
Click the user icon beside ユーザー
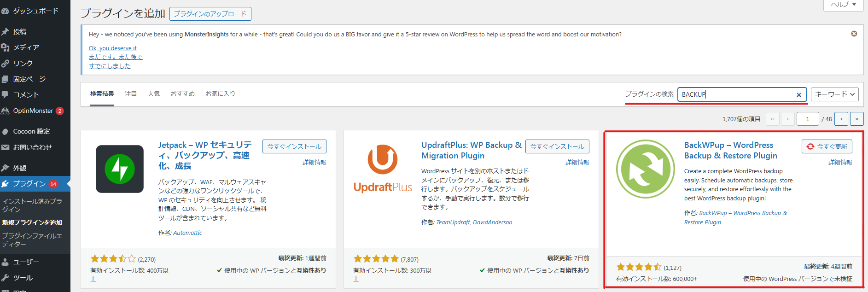pyautogui.click(x=5, y=262)
